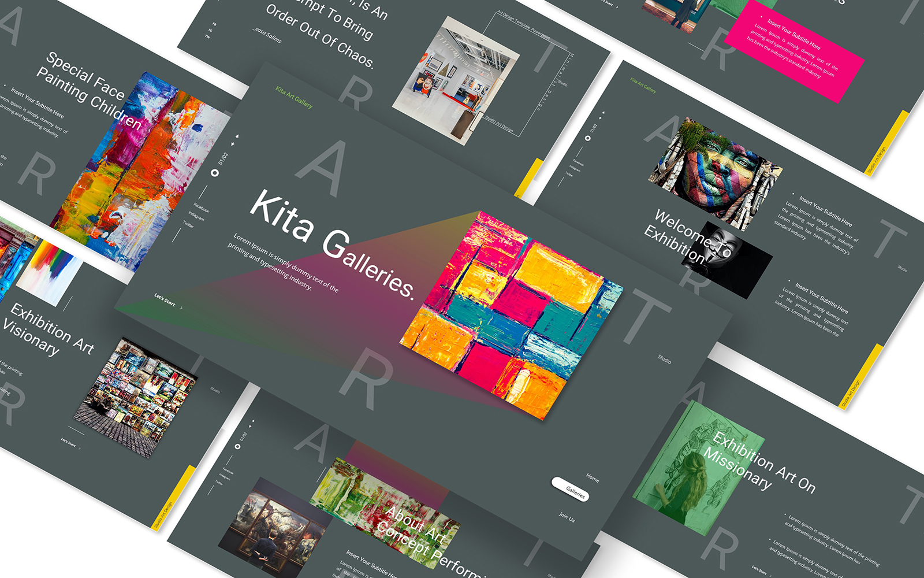Click the chevron arrow beside Let's Start on main slide
Image resolution: width=924 pixels, height=578 pixels.
pyautogui.click(x=181, y=308)
